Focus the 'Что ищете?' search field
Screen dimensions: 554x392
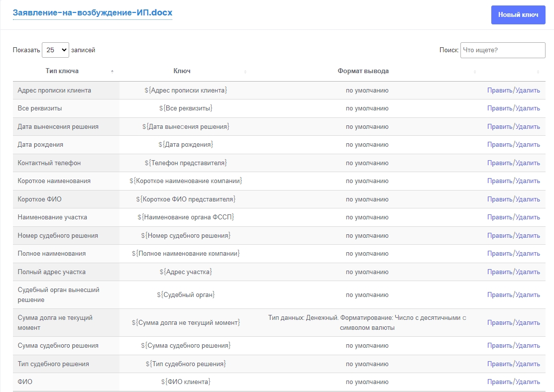(502, 50)
